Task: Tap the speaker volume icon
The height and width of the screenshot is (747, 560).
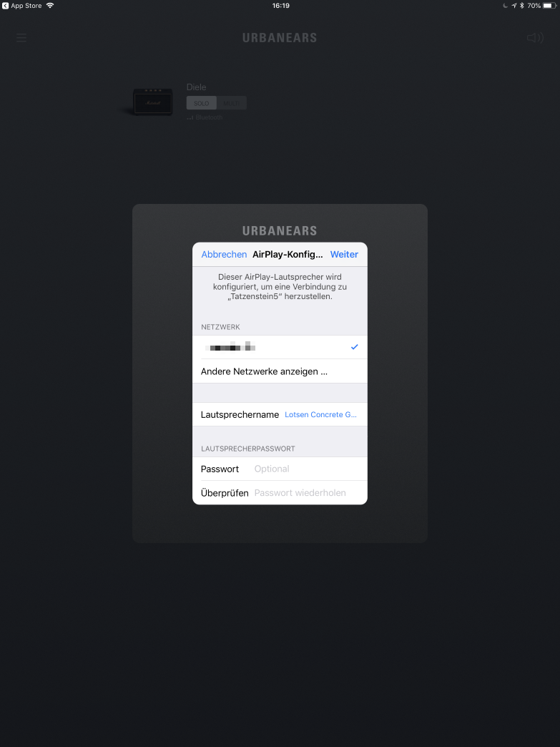Action: (x=535, y=38)
